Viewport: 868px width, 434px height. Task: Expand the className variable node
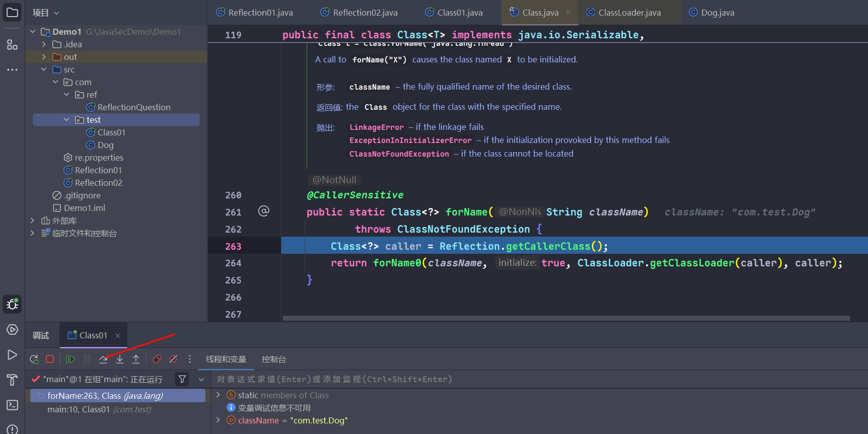[x=218, y=420]
